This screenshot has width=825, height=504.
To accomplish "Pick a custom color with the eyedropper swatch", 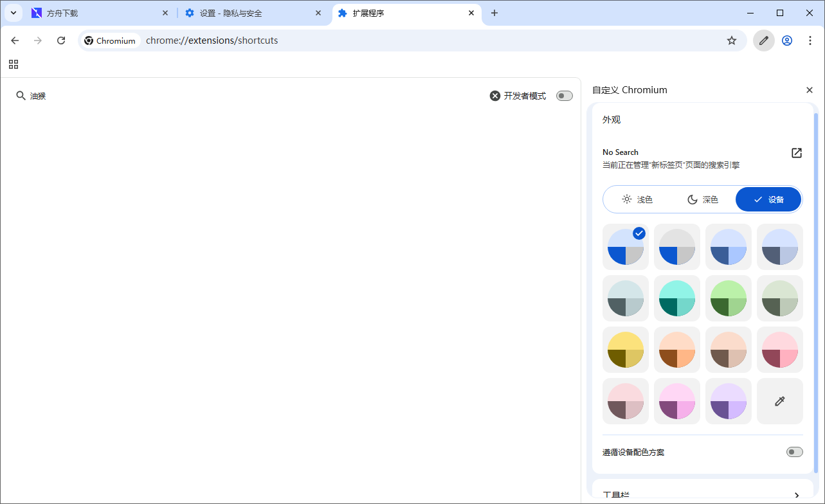I will click(779, 401).
